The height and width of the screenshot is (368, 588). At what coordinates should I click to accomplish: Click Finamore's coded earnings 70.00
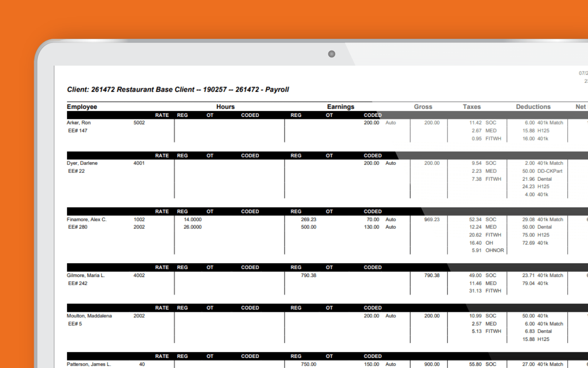(373, 219)
